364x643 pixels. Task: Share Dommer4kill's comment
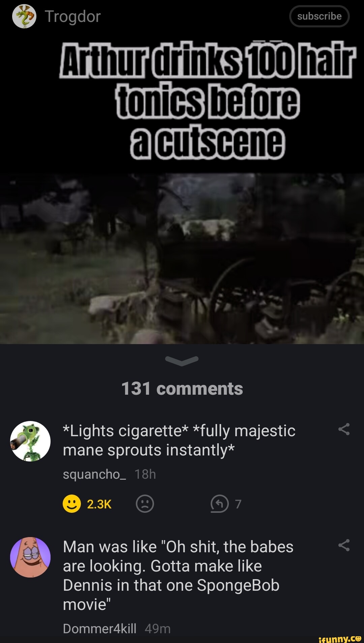[x=344, y=545]
